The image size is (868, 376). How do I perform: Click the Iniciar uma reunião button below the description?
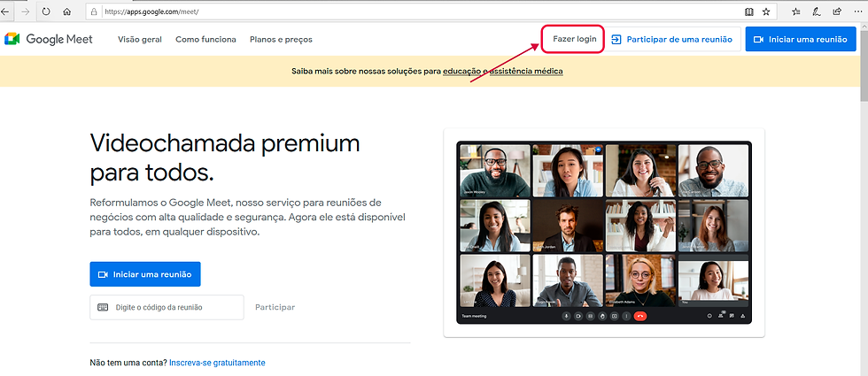pyautogui.click(x=145, y=274)
